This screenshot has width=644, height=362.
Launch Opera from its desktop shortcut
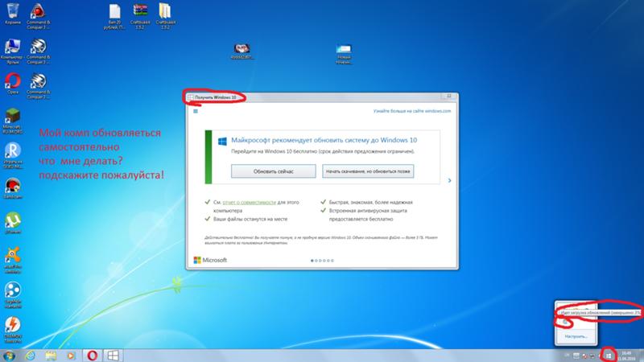[13, 84]
